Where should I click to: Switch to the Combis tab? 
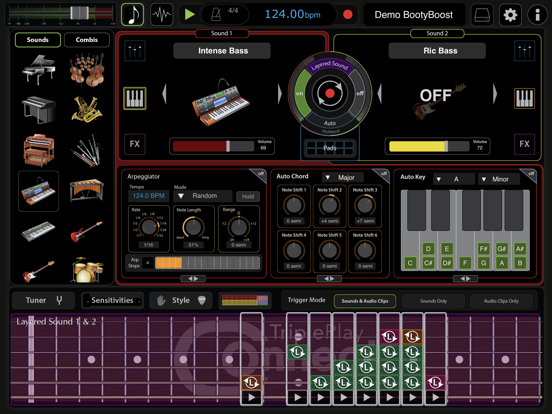tap(87, 40)
